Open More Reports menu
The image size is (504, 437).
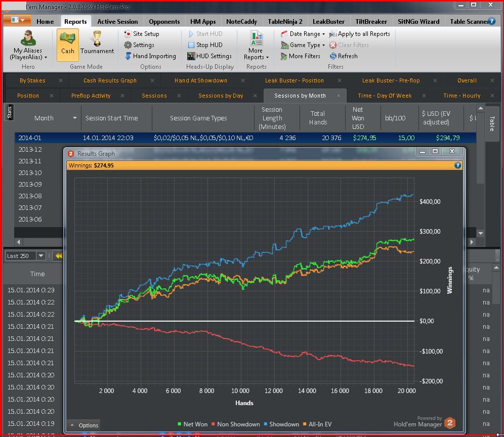256,45
